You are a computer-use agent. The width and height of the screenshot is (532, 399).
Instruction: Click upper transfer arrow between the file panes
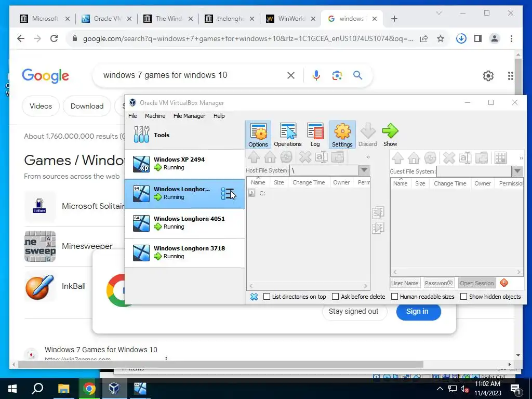tap(378, 212)
